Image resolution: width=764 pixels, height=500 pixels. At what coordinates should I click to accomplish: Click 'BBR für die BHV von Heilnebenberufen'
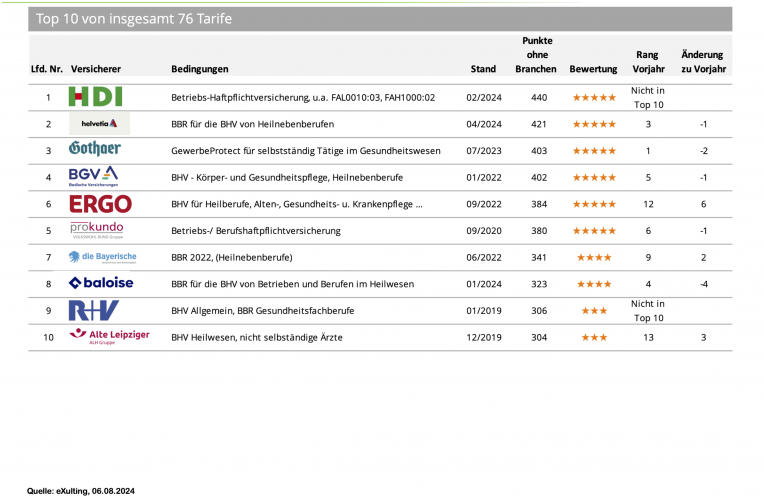tap(252, 124)
